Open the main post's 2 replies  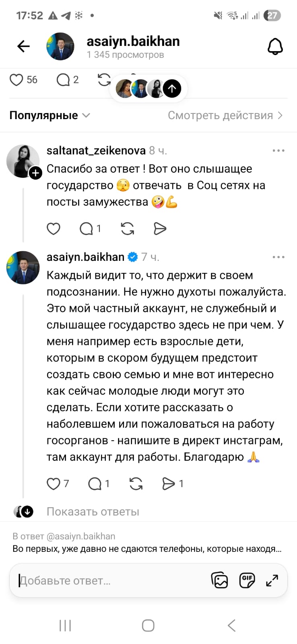point(63,80)
